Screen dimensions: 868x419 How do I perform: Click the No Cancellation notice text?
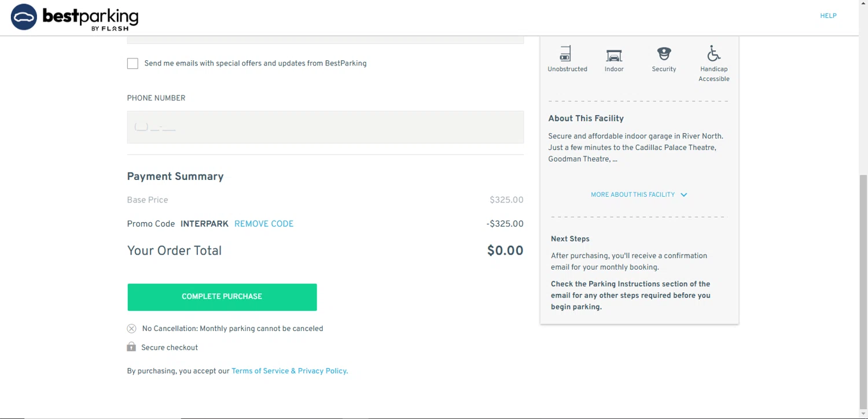(x=232, y=329)
